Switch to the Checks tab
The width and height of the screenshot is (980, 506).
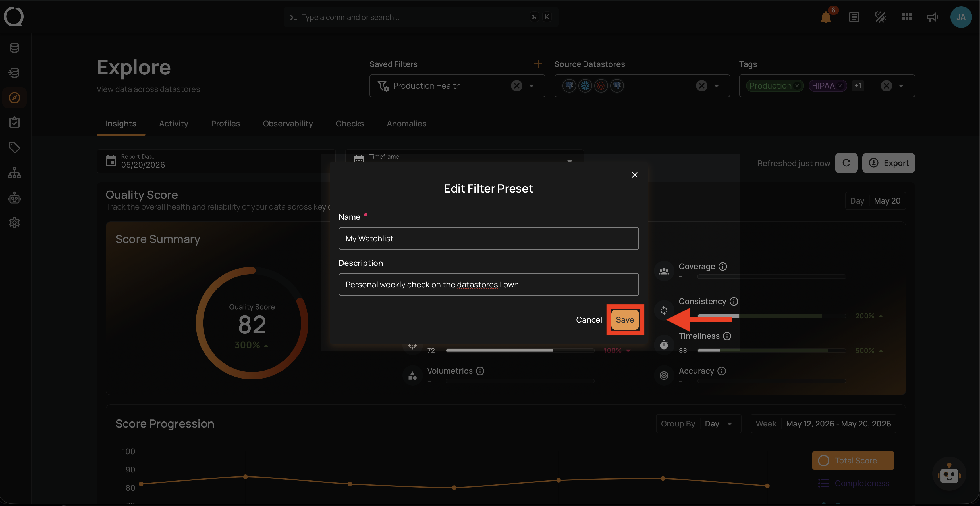click(x=350, y=124)
